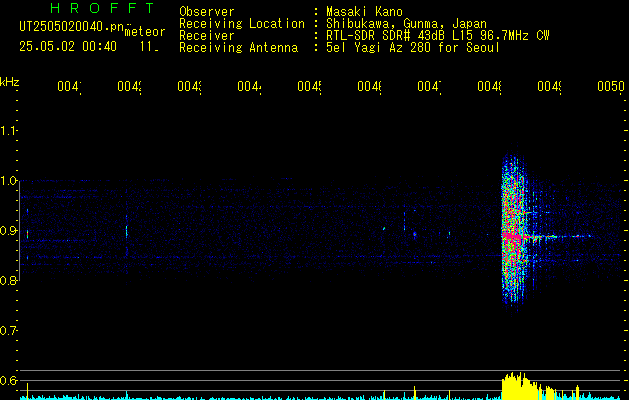Click the Receiving Antenna label
This screenshot has width=629, height=400.
238,48
